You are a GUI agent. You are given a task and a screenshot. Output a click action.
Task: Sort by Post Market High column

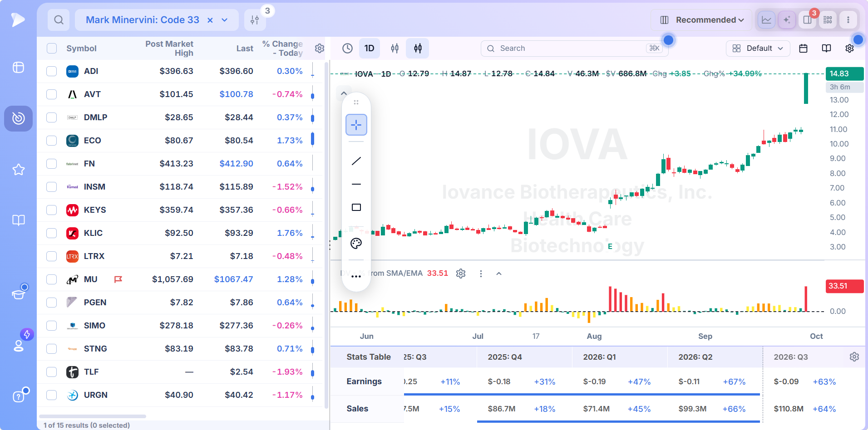pos(169,49)
